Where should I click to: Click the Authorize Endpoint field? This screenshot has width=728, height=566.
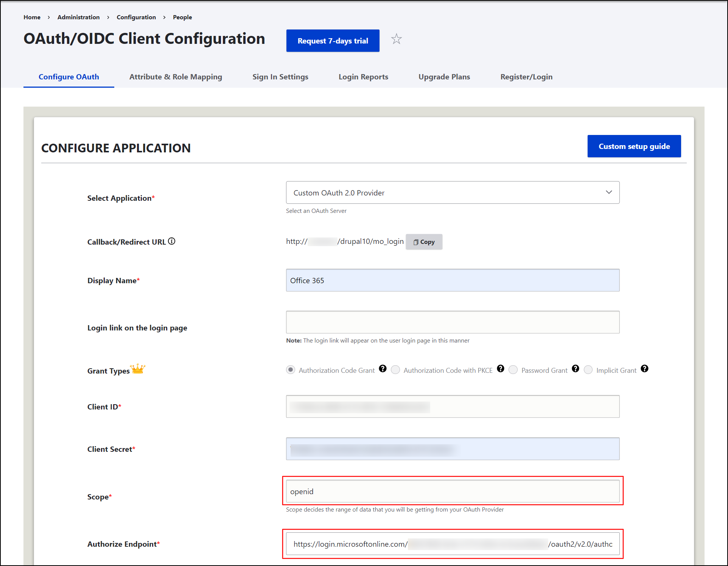click(453, 544)
